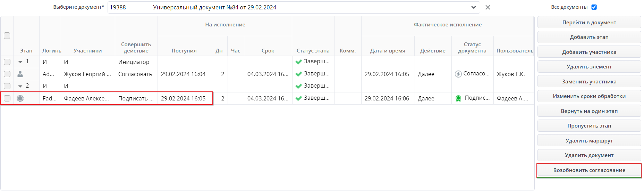Viewport: 644px width, 196px height.
Task: Open the document selection dropdown arrow
Action: coord(473,7)
